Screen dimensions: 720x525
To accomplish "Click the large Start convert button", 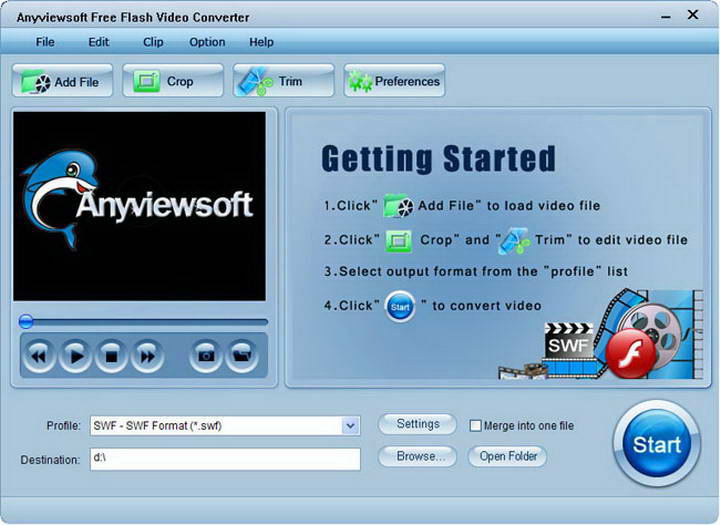I will pos(657,444).
